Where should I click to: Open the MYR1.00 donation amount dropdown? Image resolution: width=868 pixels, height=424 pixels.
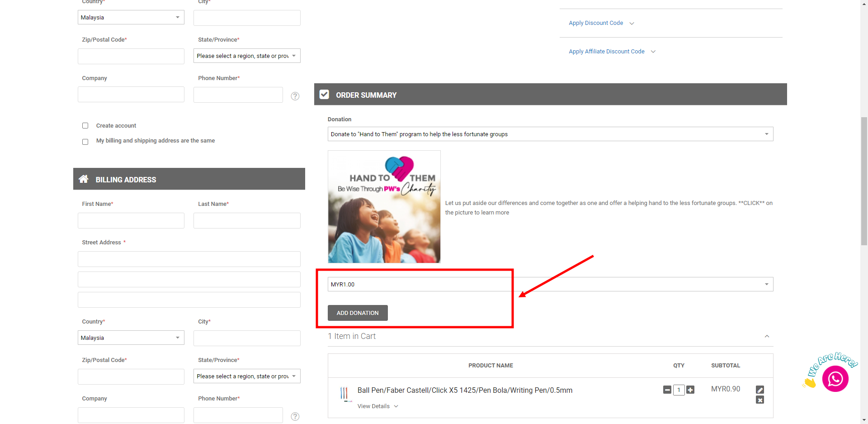(550, 284)
